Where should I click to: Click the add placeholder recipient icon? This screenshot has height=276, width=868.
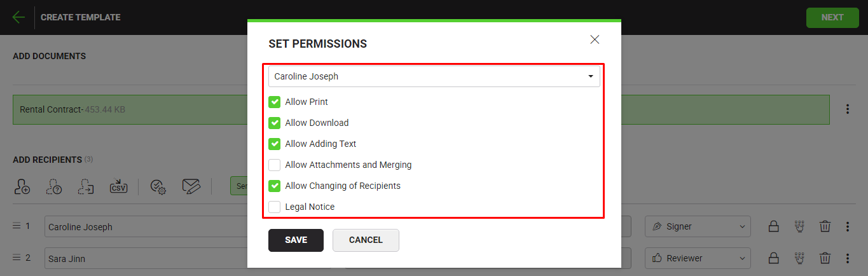point(54,186)
